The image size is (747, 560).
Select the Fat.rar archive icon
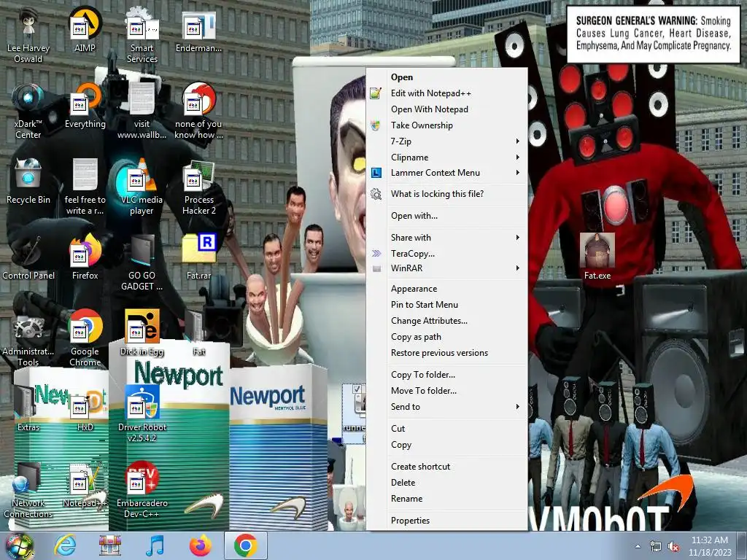[x=198, y=257]
